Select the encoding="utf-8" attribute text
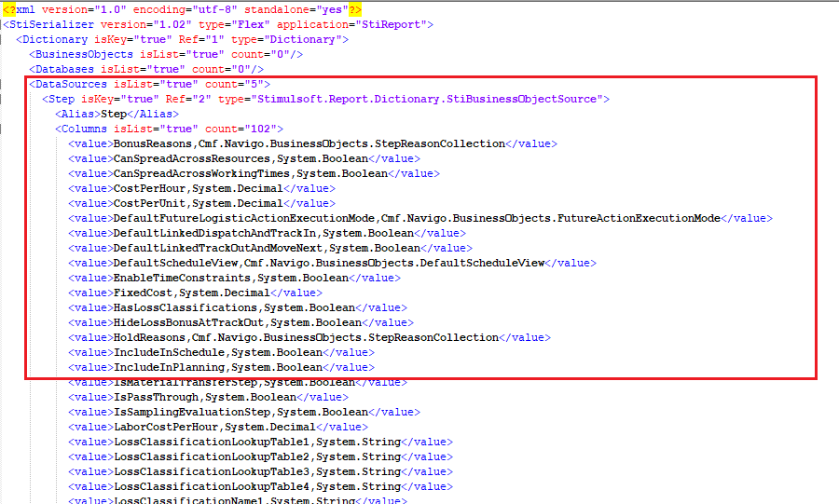Screen dimensions: 839x504 [186, 9]
